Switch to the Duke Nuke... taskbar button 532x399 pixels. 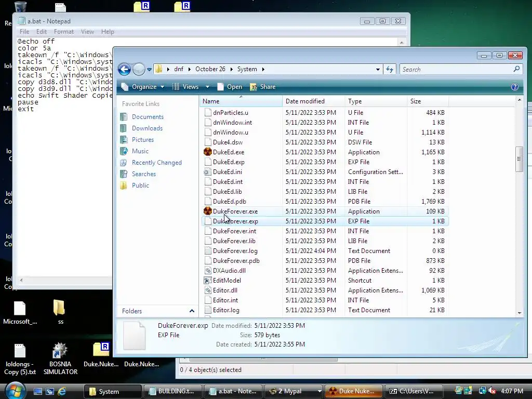[353, 391]
